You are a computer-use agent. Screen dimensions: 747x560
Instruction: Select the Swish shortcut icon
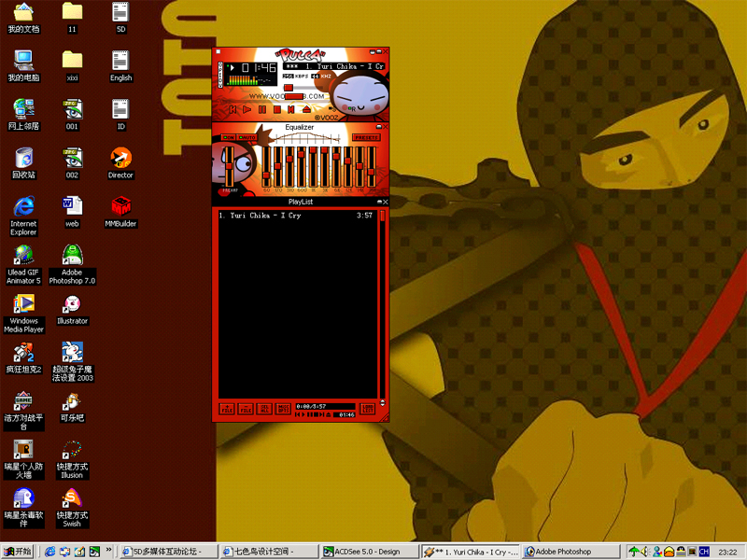tap(72, 508)
